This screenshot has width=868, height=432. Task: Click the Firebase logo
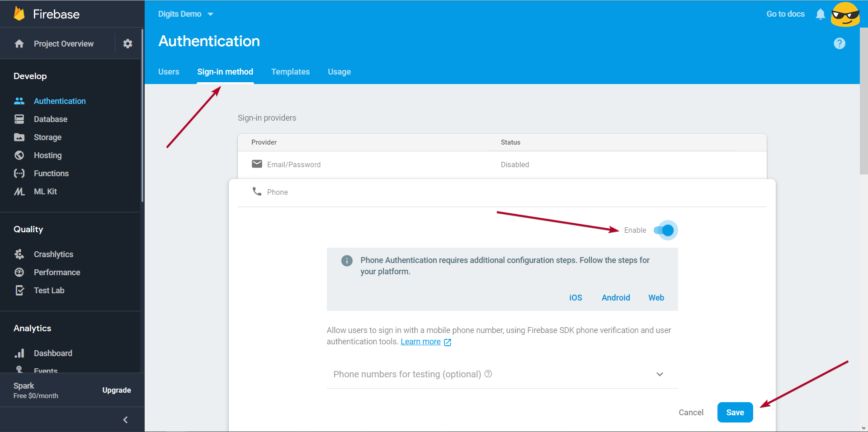(x=19, y=14)
